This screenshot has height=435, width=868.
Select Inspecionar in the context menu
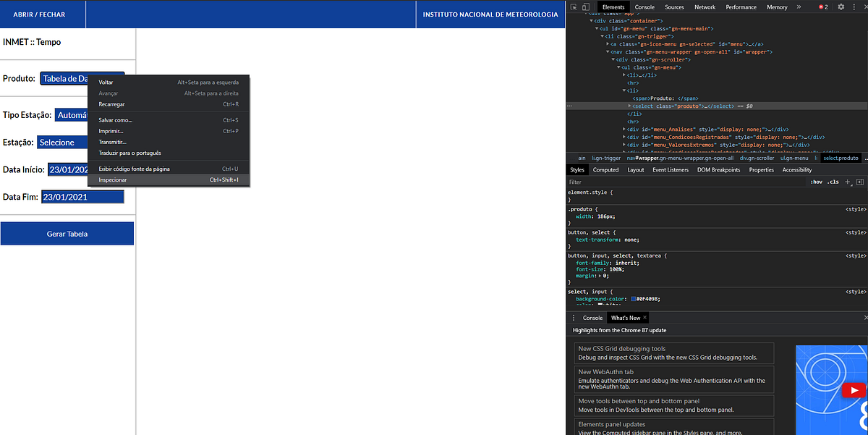point(169,180)
